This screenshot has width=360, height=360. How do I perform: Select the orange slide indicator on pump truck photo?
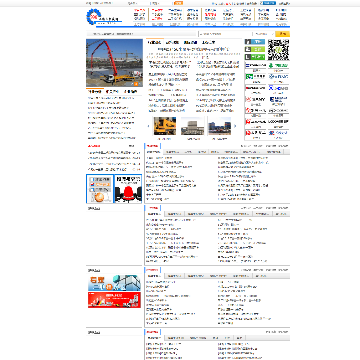136,84
